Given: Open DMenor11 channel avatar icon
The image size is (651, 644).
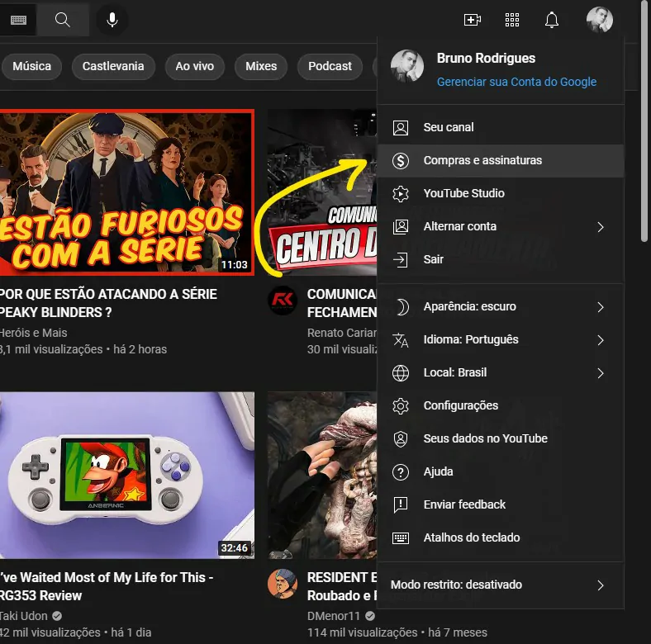Looking at the screenshot, I should [x=283, y=584].
